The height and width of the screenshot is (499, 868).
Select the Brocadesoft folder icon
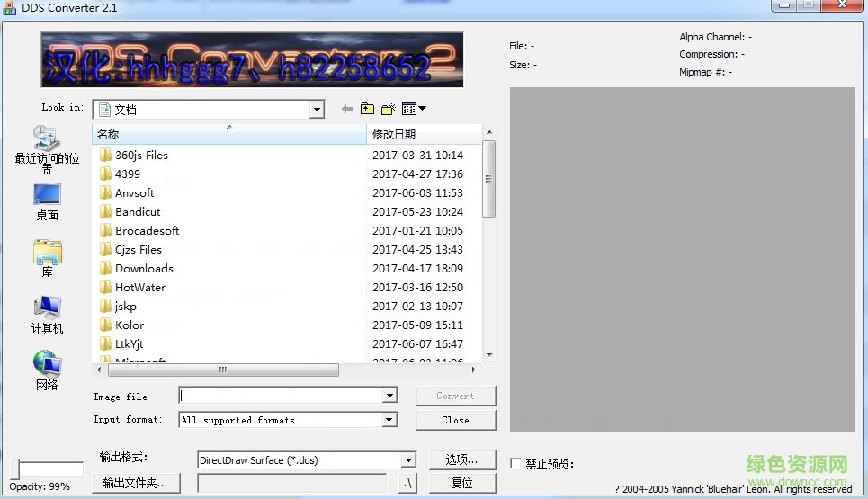pos(105,230)
